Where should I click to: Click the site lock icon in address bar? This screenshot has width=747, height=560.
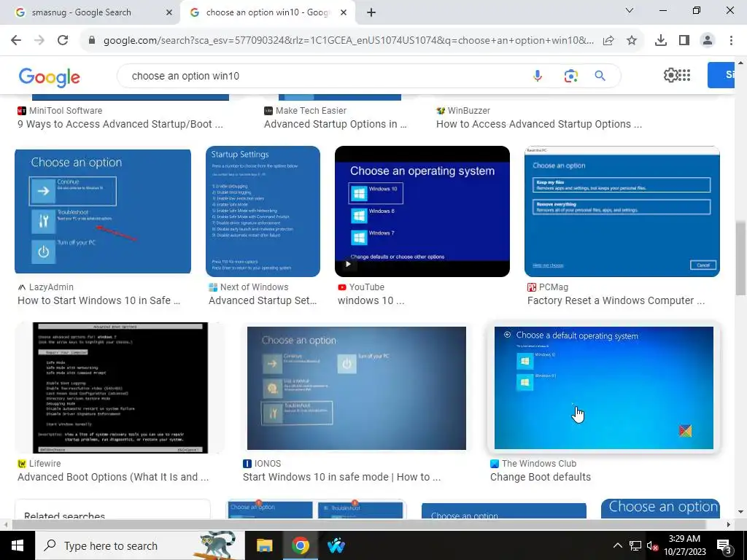click(92, 41)
